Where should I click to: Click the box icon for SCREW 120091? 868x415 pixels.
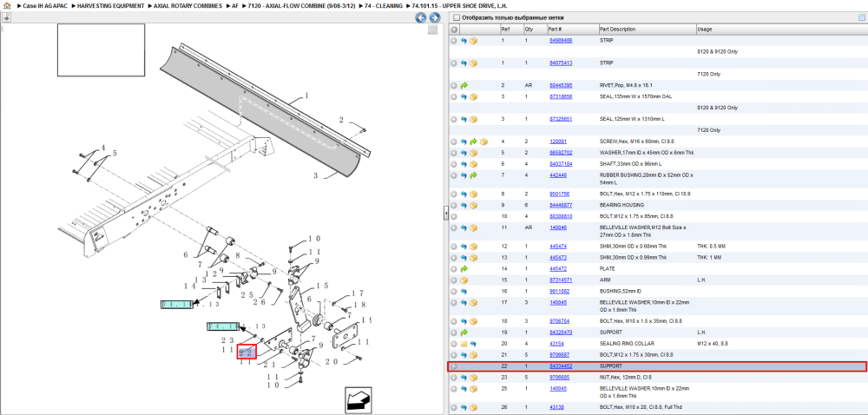(483, 142)
